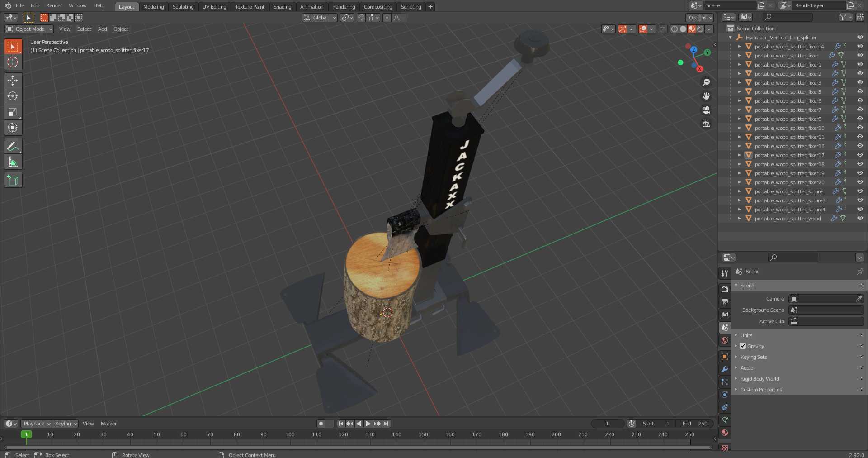Switch to the Shading workspace tab
The image size is (868, 458).
(282, 7)
